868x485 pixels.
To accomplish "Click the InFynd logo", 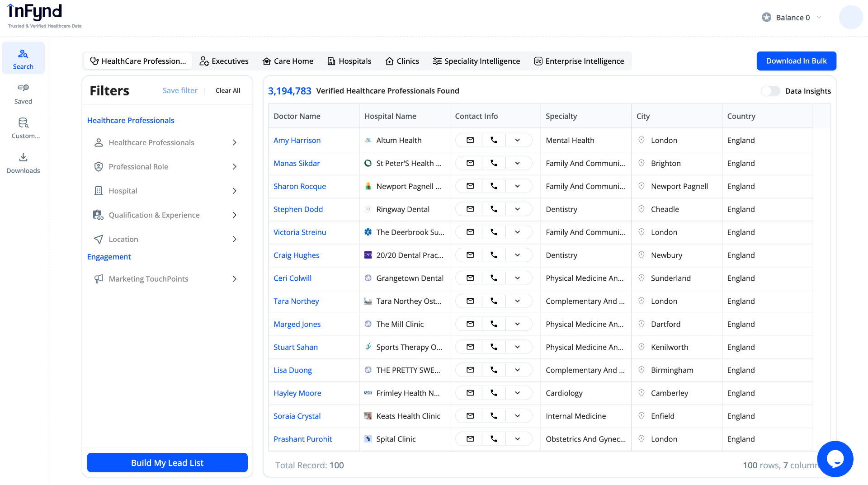I will tap(44, 16).
